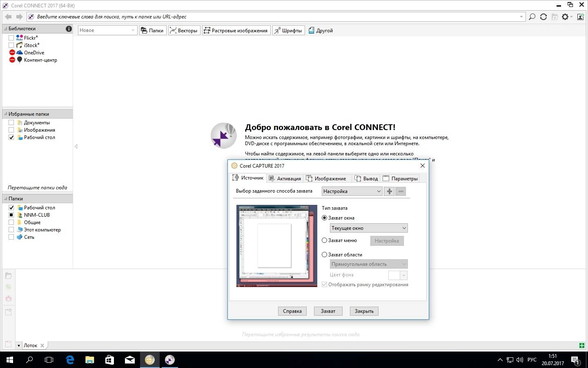Click the back navigation arrow
Image resolution: width=588 pixels, height=368 pixels.
click(9, 17)
